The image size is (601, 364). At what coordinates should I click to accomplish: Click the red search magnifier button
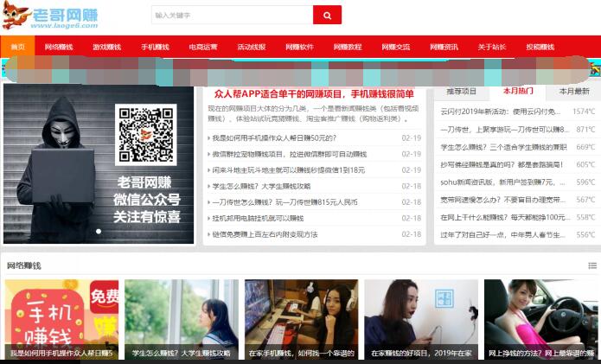point(327,15)
